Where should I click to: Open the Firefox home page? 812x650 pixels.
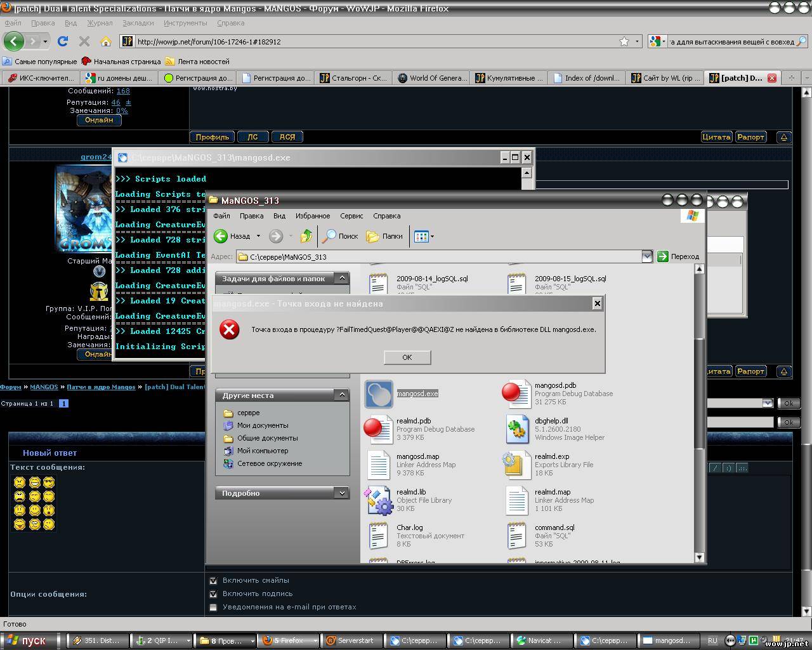106,41
